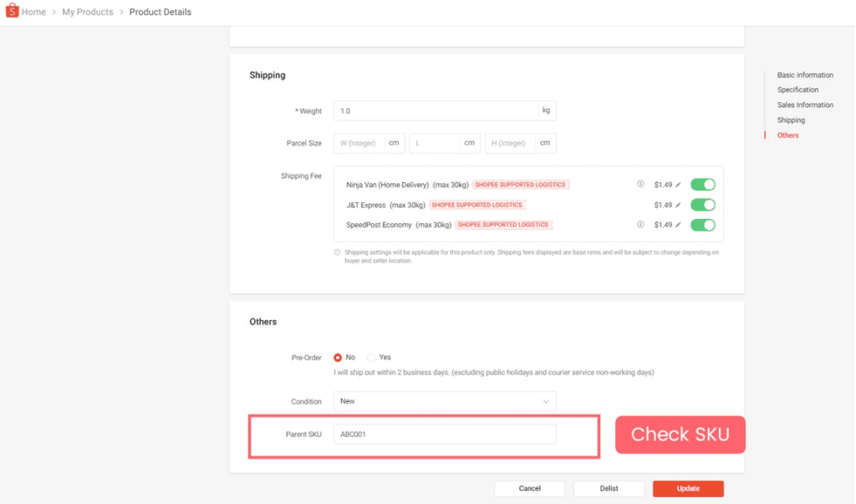Jump to Others section in sidebar
This screenshot has width=856, height=504.
point(787,135)
